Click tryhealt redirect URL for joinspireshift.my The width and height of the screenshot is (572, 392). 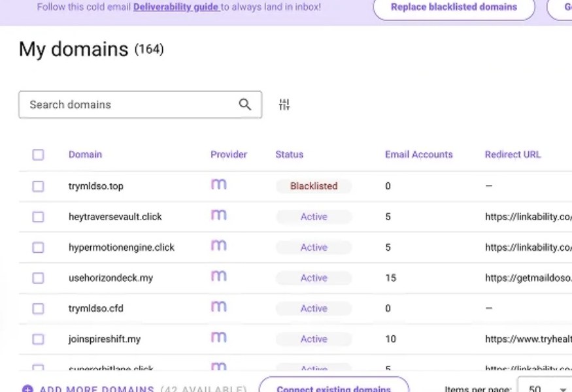point(528,340)
